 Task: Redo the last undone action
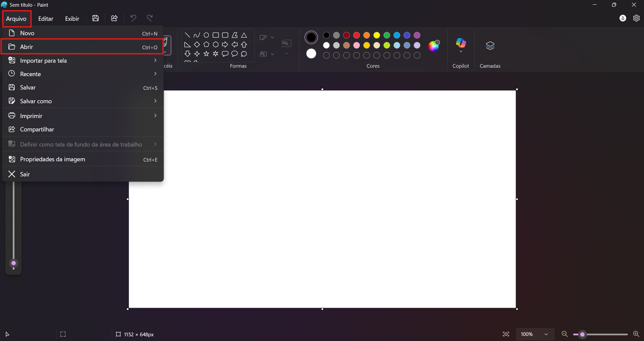150,18
